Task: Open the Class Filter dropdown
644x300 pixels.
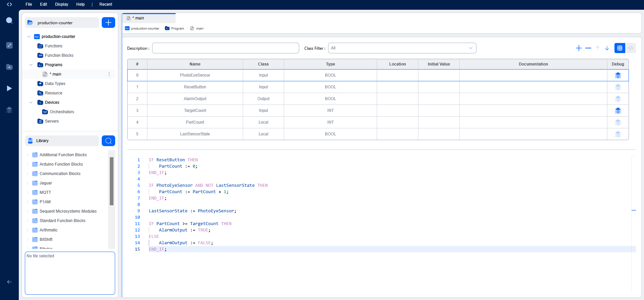Action: 402,48
